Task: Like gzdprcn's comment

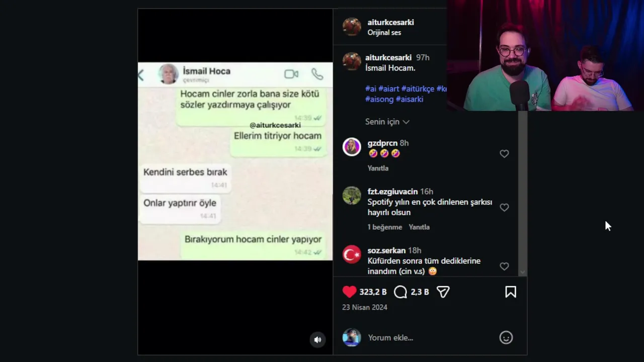Action: coord(504,154)
